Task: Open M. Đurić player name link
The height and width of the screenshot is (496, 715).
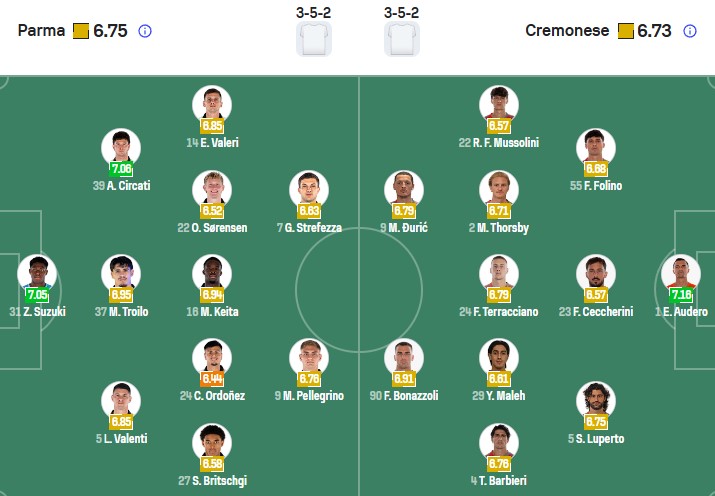Action: (404, 228)
